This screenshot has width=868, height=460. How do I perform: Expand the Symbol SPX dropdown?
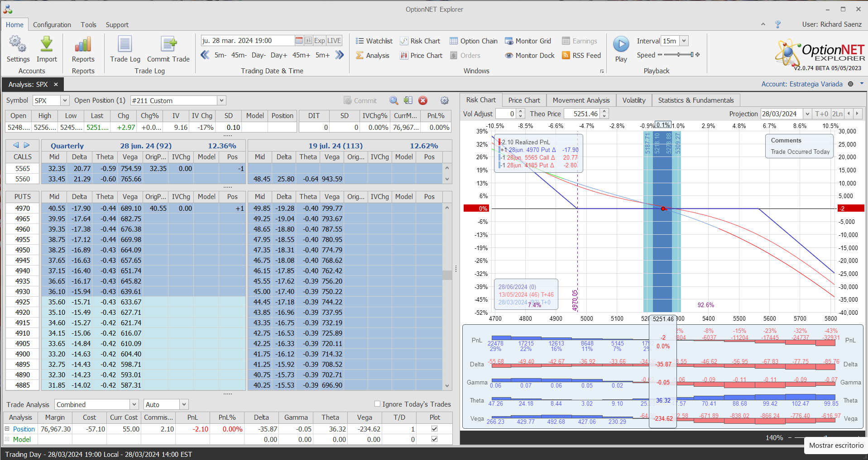coord(65,100)
